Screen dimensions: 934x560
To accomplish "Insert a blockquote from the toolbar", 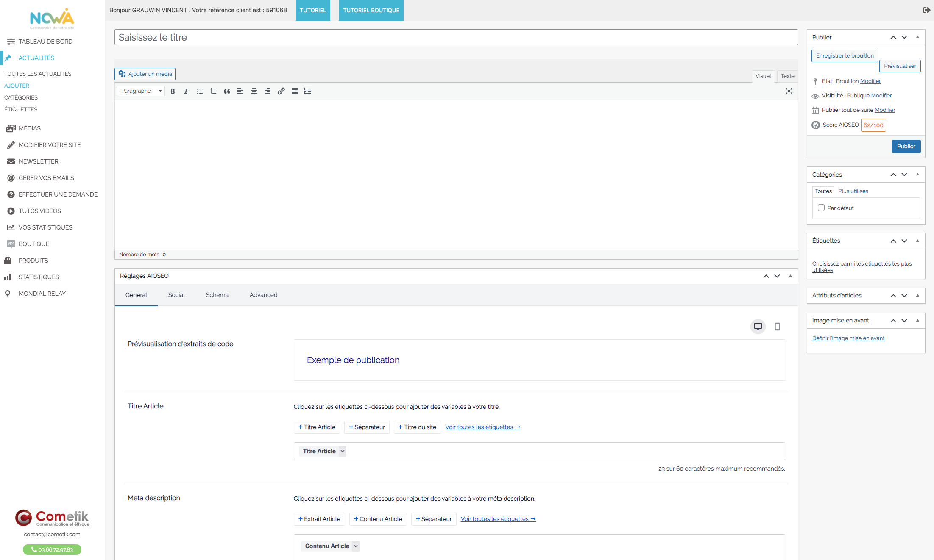I will (x=227, y=91).
